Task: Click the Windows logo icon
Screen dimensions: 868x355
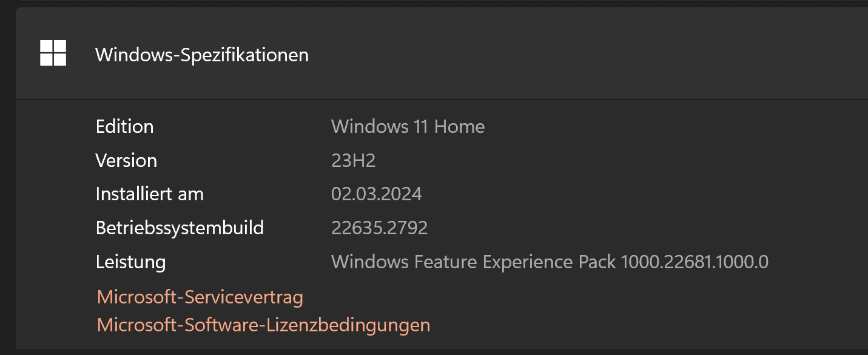Action: 53,53
